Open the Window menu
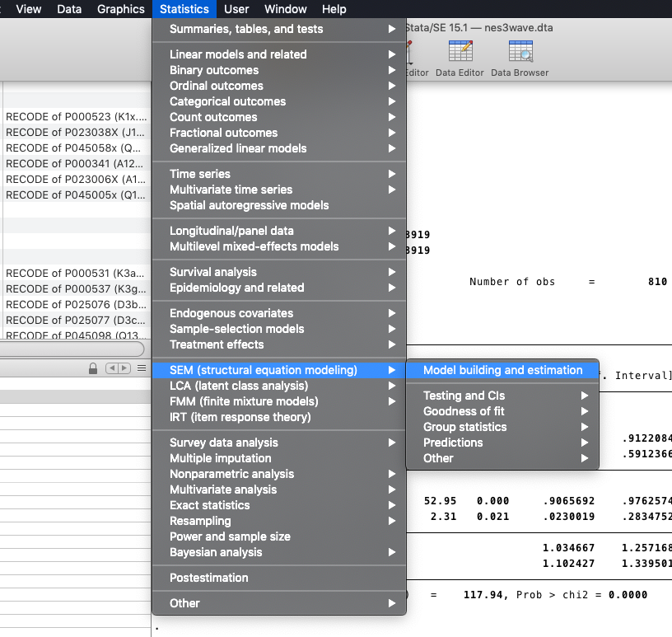 [286, 9]
